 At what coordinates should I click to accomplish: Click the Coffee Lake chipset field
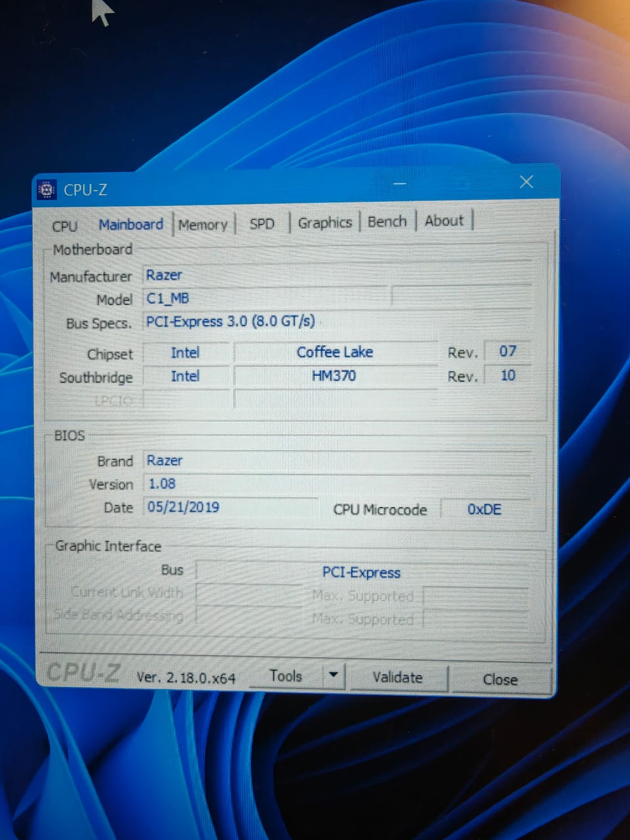335,352
